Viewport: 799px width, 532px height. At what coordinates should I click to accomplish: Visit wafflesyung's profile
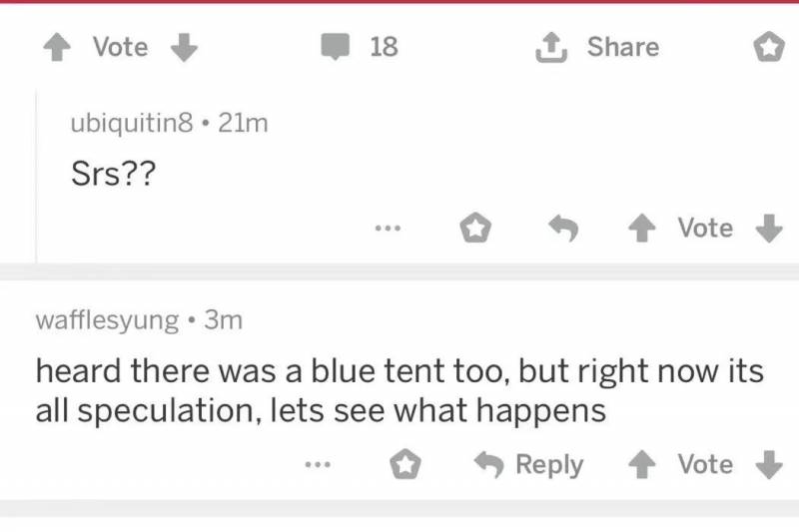coord(108,320)
